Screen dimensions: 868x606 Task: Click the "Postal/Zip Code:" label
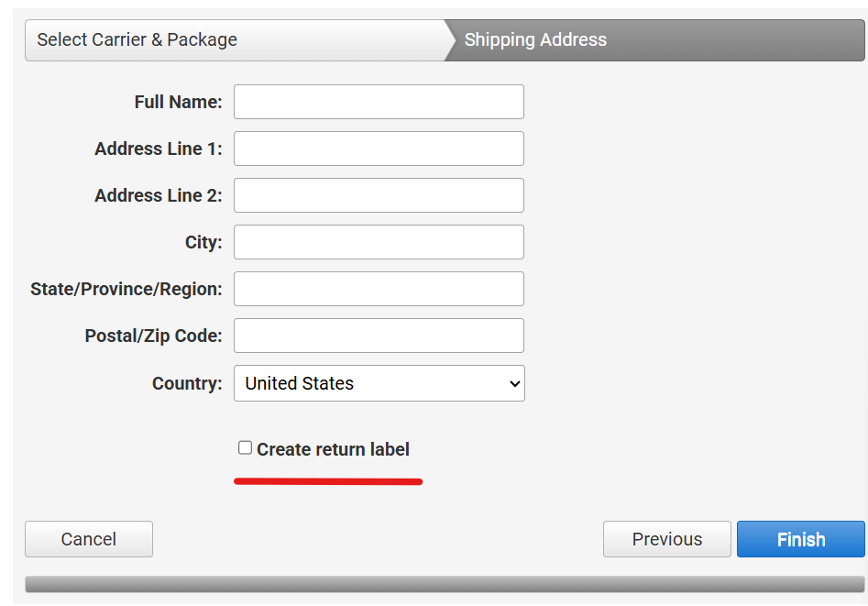click(153, 336)
